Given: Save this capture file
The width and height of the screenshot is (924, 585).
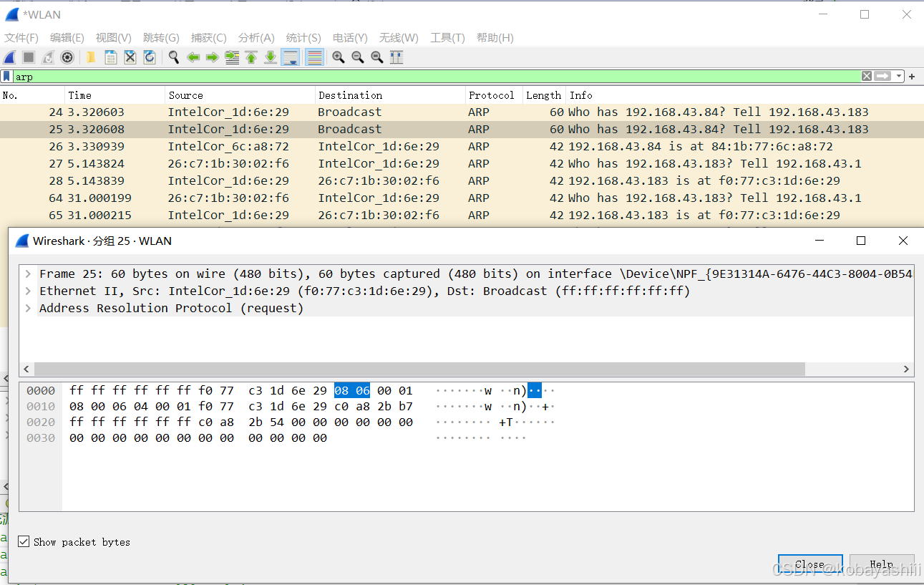Looking at the screenshot, I should point(111,57).
